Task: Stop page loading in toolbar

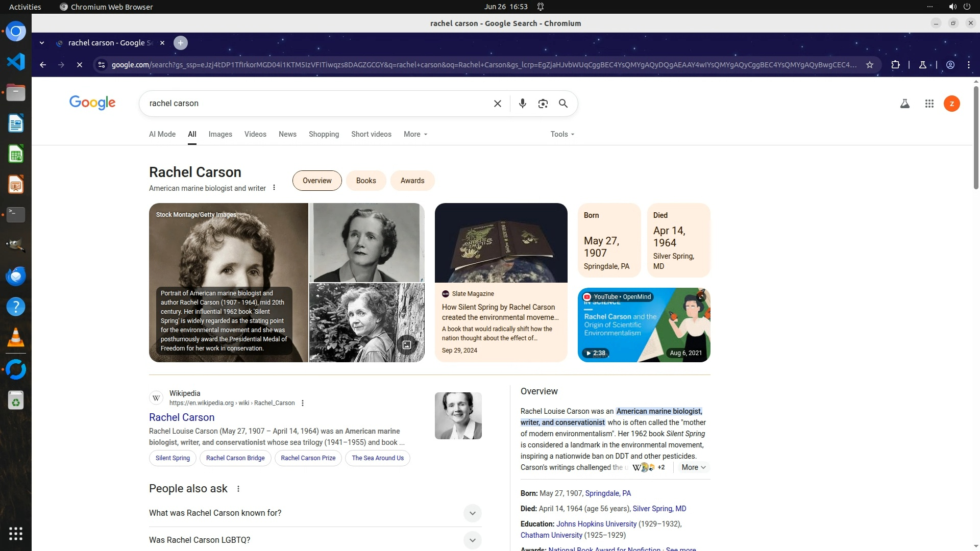Action: (80, 65)
